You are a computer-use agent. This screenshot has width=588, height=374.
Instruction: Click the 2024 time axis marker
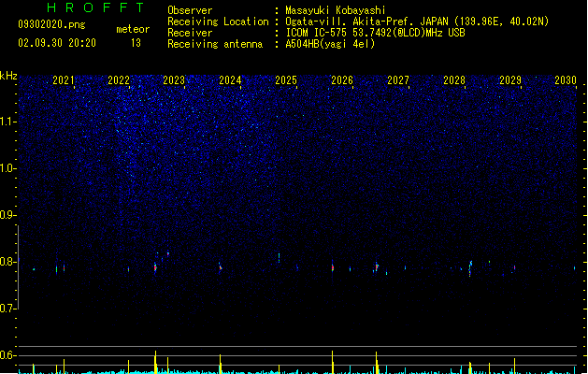[x=230, y=80]
